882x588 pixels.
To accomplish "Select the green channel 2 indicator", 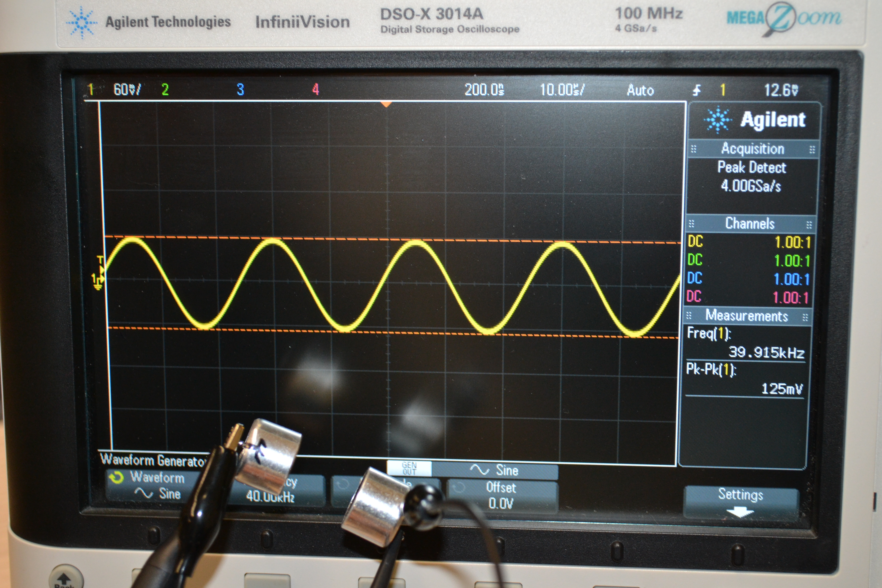I will tap(165, 90).
